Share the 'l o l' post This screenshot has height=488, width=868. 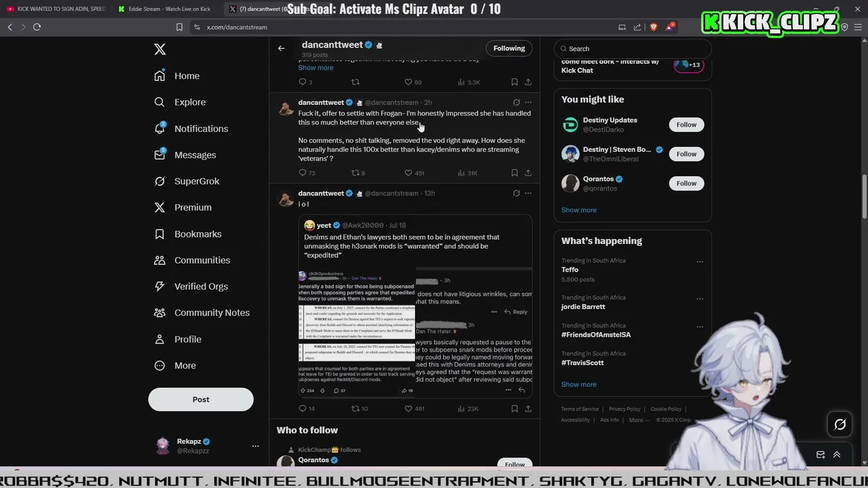528,409
